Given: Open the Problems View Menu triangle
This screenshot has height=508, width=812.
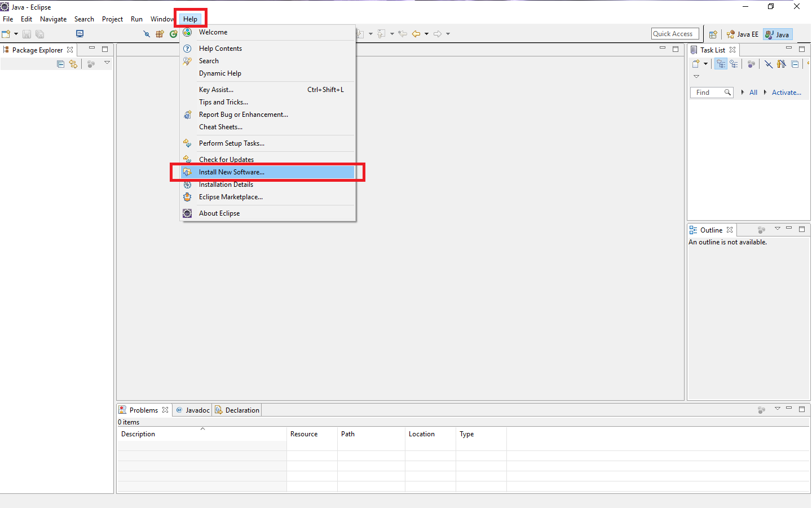Looking at the screenshot, I should [778, 409].
